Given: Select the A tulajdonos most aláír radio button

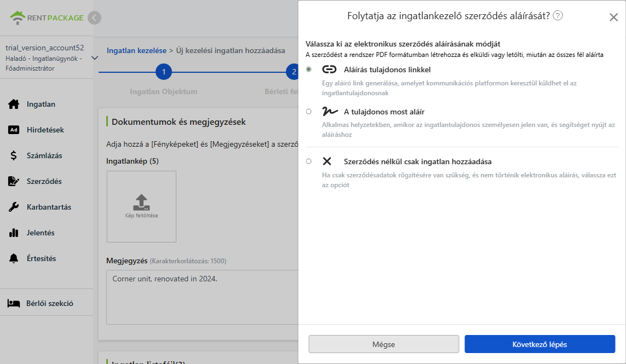Looking at the screenshot, I should 308,111.
